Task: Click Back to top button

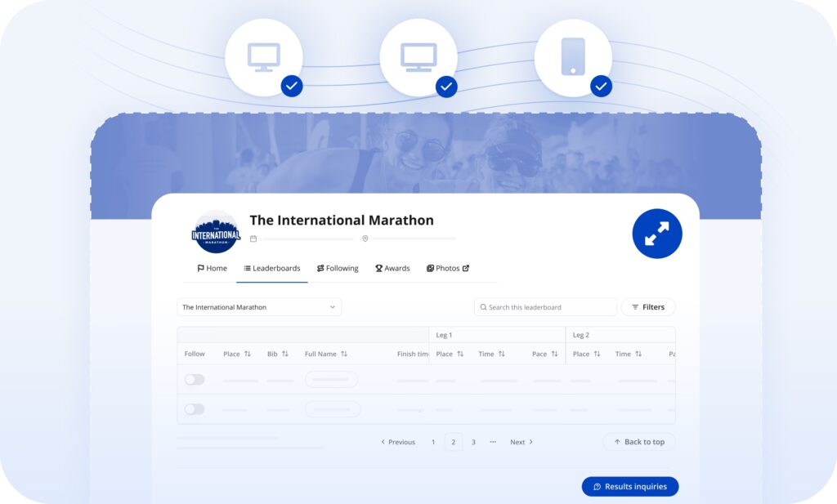Action: (639, 442)
